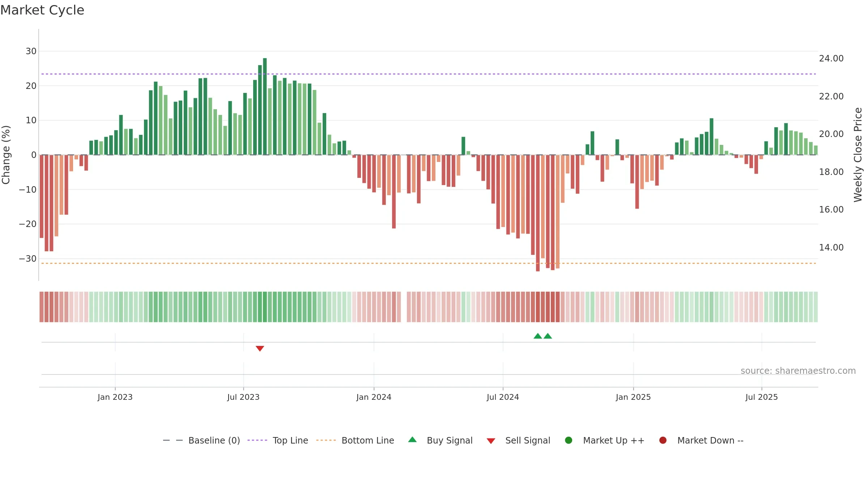
Task: Click the 20 tick on left axis
Action: pos(31,86)
